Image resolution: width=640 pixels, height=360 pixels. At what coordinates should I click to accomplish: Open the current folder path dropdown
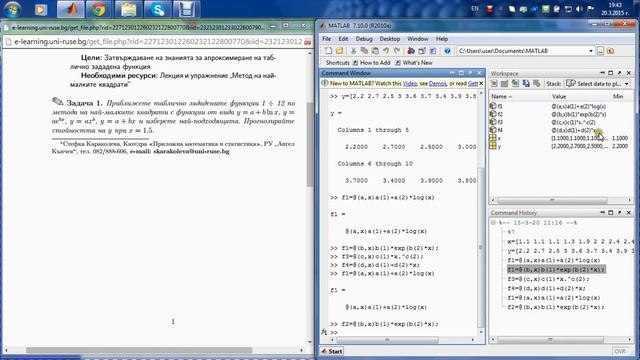591,51
